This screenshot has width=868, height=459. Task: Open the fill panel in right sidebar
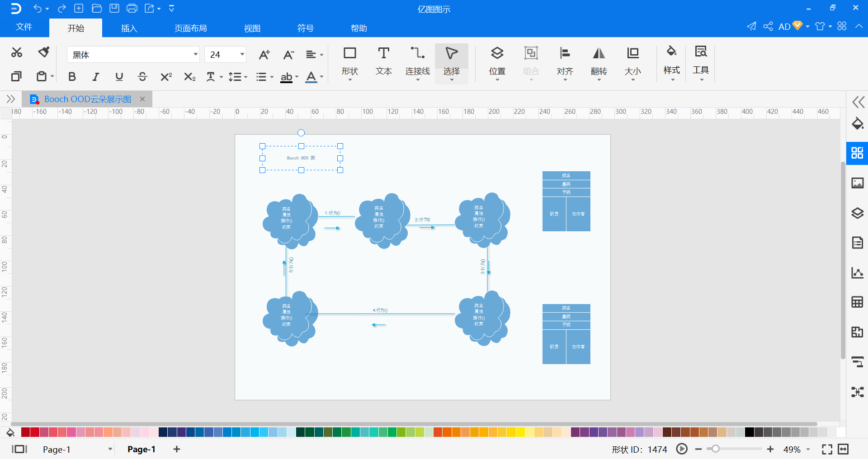pyautogui.click(x=858, y=123)
